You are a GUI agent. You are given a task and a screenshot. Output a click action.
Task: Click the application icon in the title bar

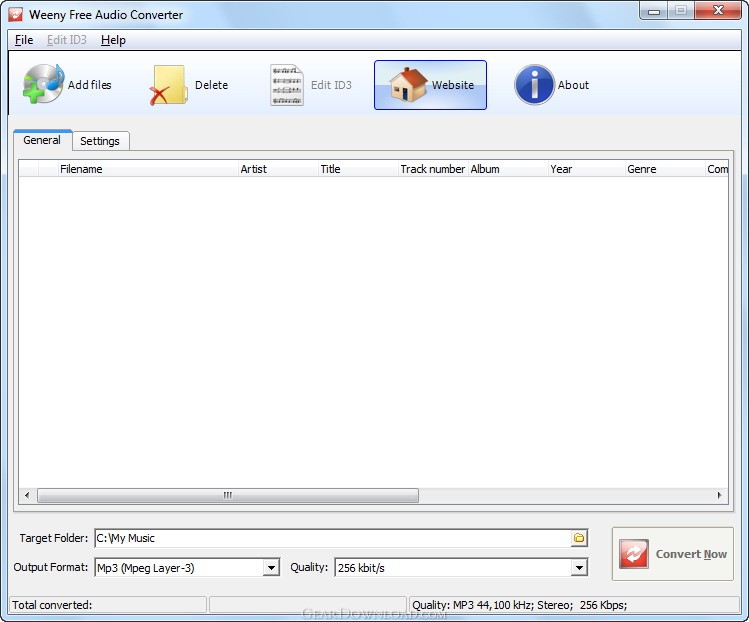click(x=15, y=14)
